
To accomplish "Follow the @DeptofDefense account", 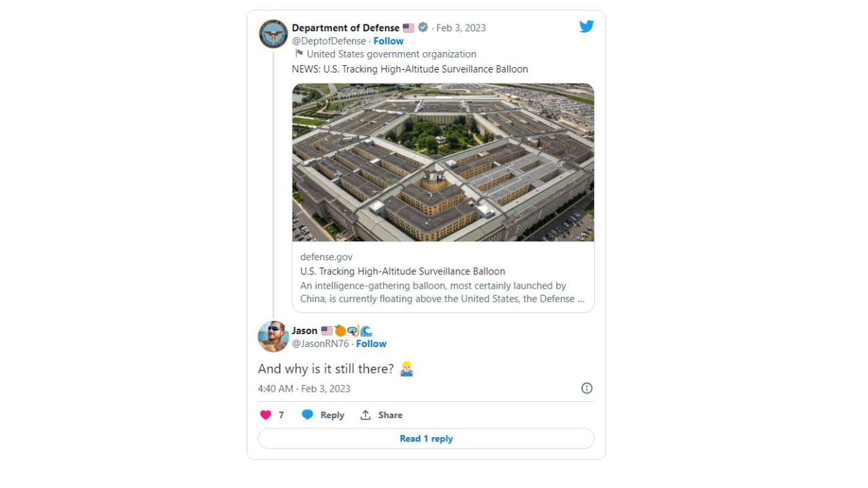I will pos(389,41).
